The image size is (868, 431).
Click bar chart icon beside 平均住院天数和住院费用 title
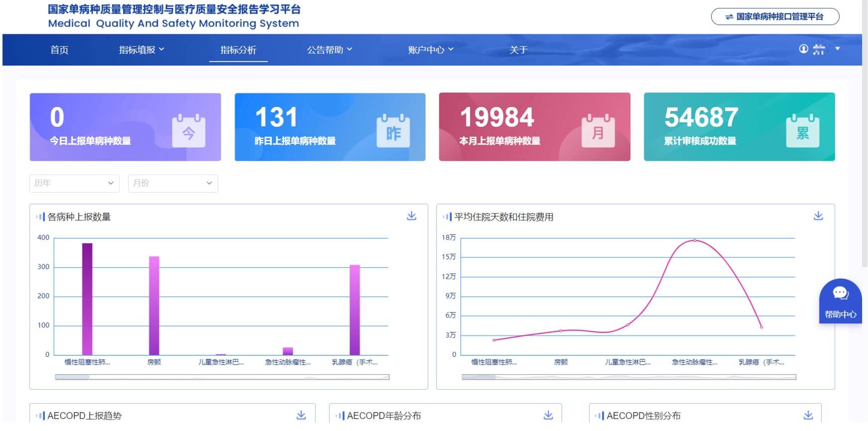[x=447, y=217]
